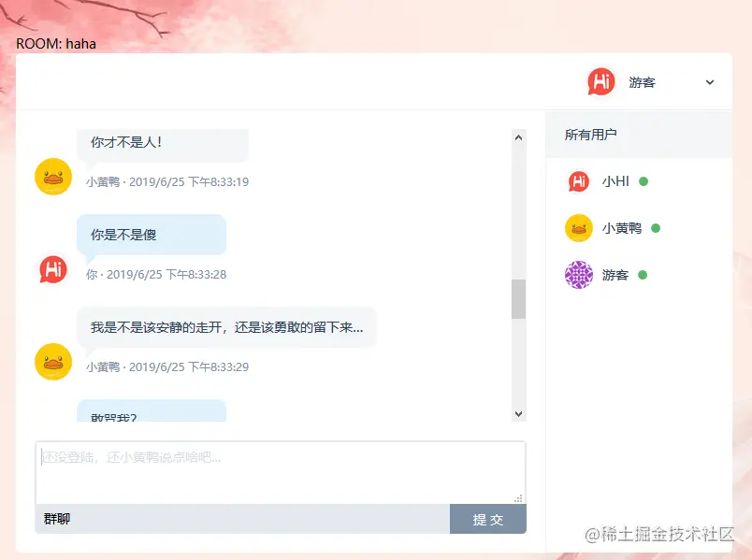
Task: Select user 小黄鸭 in user list
Action: [x=639, y=228]
